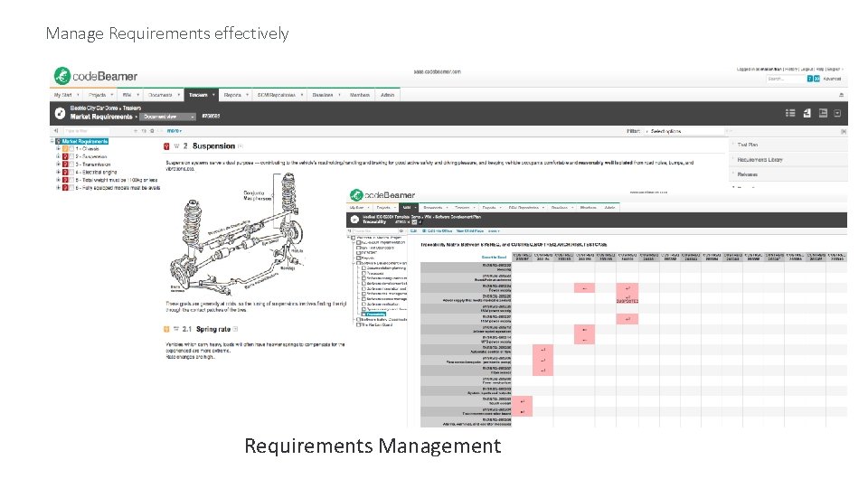Open the Projects tab in main window
Screen dimensions: 868x488
pos(100,95)
